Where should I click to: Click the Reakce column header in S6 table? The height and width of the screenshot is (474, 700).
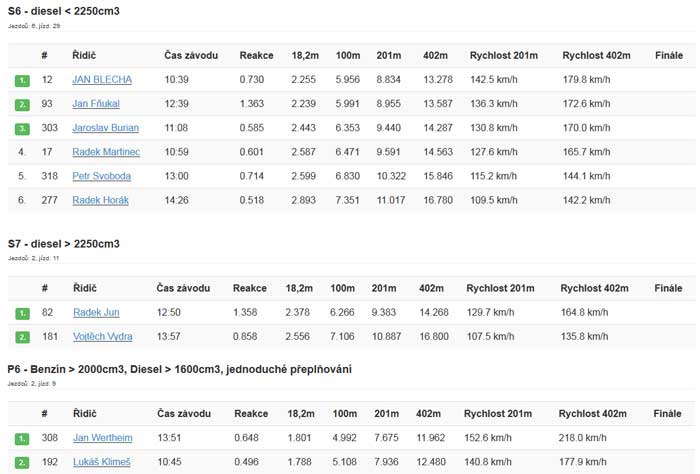[x=256, y=54]
